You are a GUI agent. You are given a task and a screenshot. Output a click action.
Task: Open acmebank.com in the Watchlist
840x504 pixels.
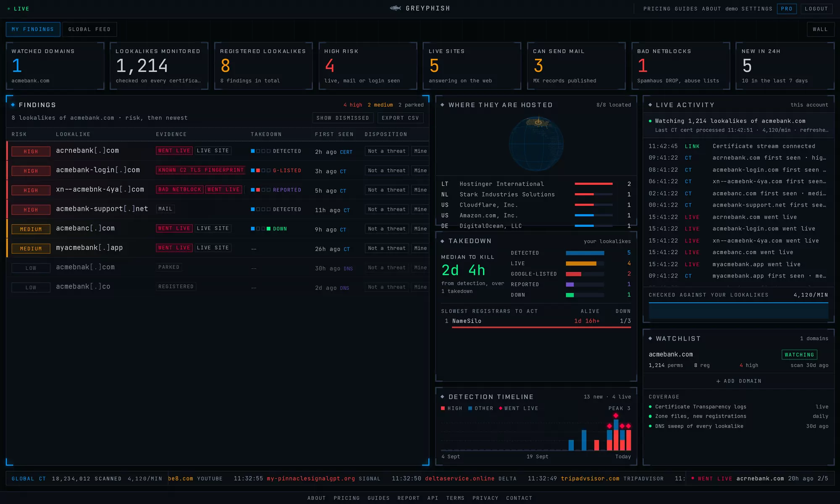(671, 354)
